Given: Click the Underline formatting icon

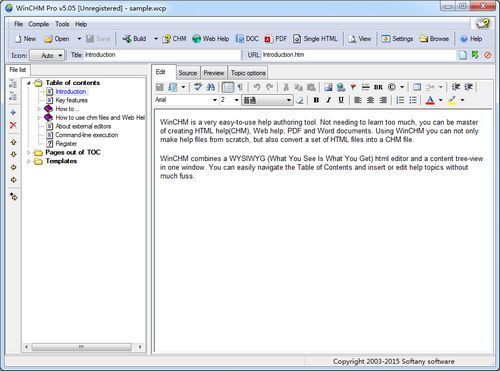Looking at the screenshot, I should point(341,100).
